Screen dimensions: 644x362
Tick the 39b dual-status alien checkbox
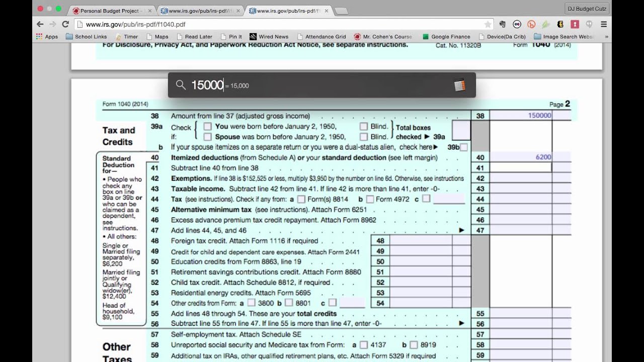tap(464, 147)
